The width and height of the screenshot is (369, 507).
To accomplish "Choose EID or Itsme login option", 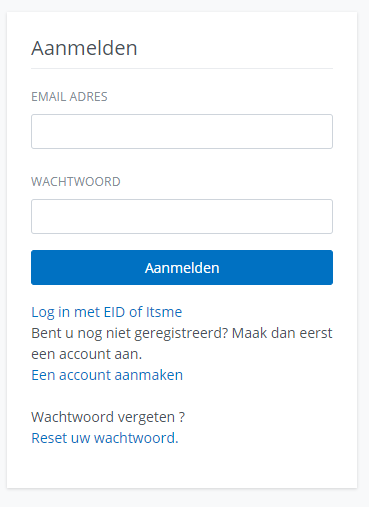I will click(107, 312).
